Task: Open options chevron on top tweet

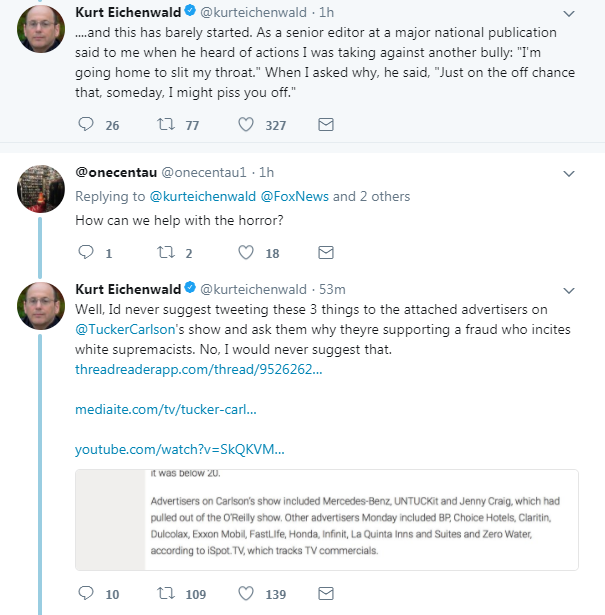Action: coord(569,14)
